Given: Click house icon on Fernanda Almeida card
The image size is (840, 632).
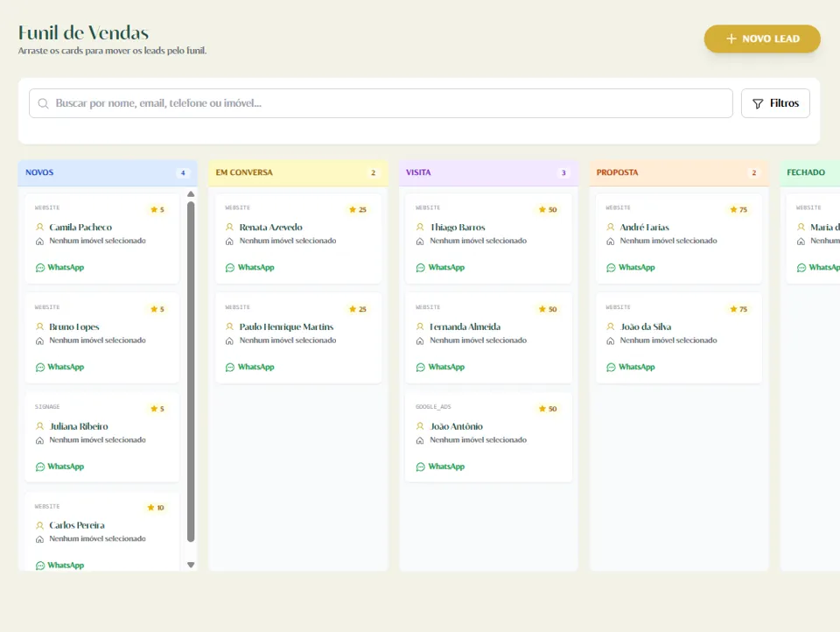Looking at the screenshot, I should point(420,341).
